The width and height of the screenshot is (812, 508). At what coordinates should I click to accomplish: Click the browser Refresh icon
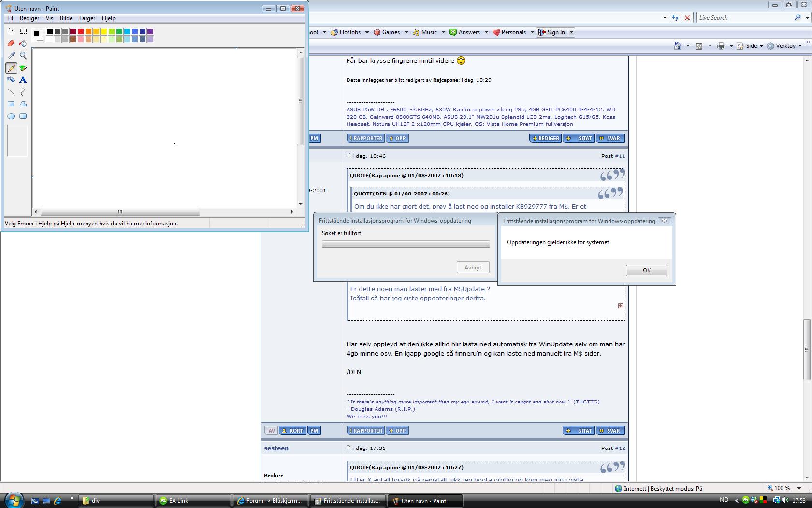675,18
